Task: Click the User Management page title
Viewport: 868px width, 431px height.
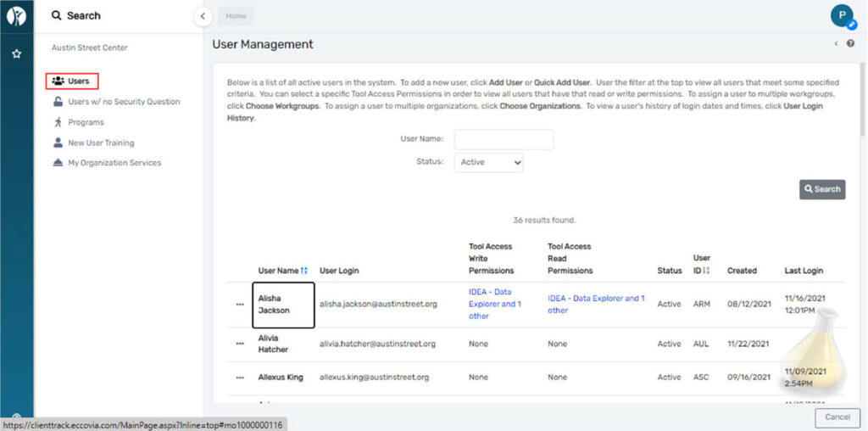Action: pyautogui.click(x=263, y=44)
